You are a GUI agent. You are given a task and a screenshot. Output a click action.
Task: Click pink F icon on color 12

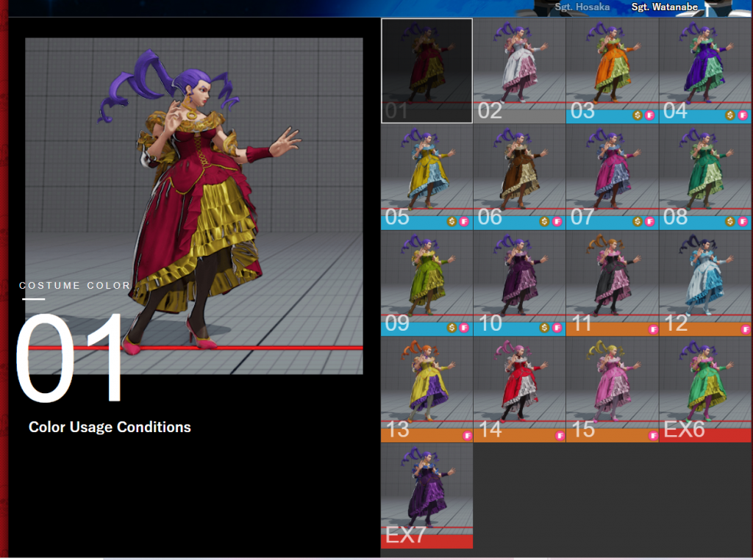click(746, 329)
